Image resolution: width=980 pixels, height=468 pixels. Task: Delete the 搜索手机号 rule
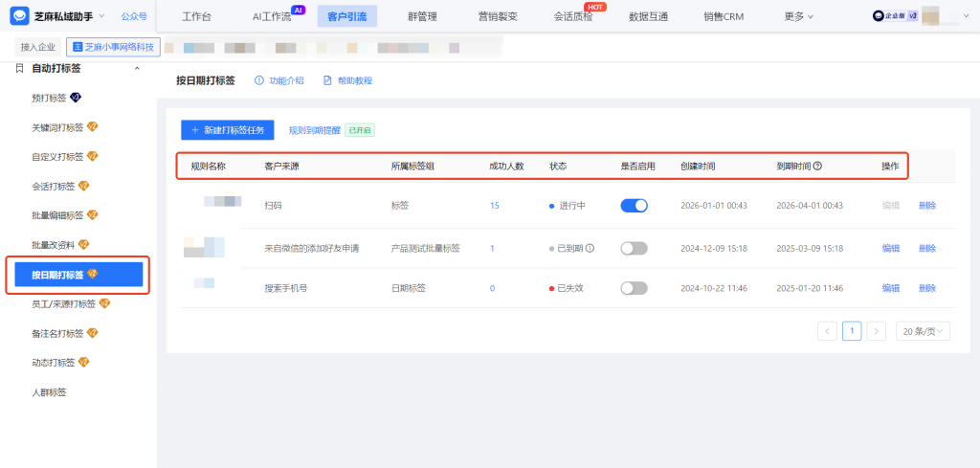coord(927,288)
